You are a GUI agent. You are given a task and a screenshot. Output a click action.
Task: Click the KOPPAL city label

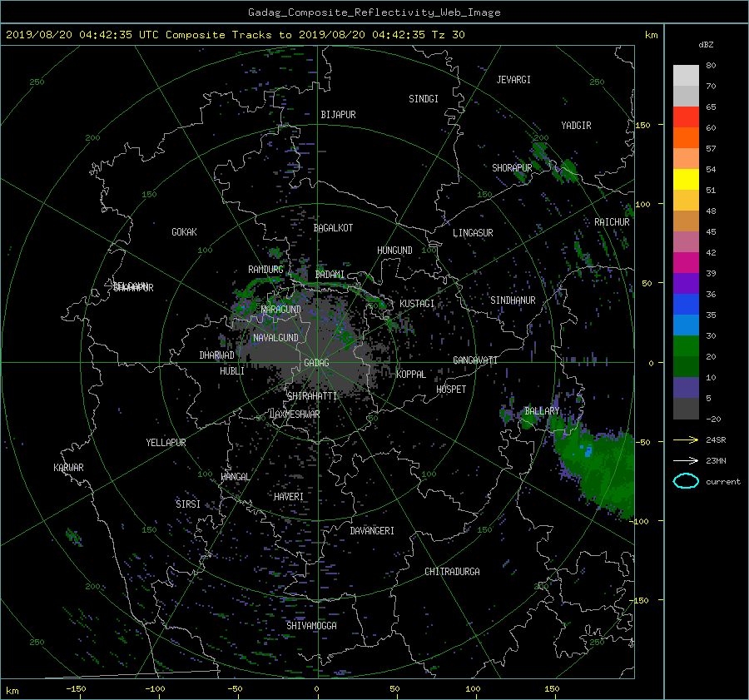click(x=411, y=375)
